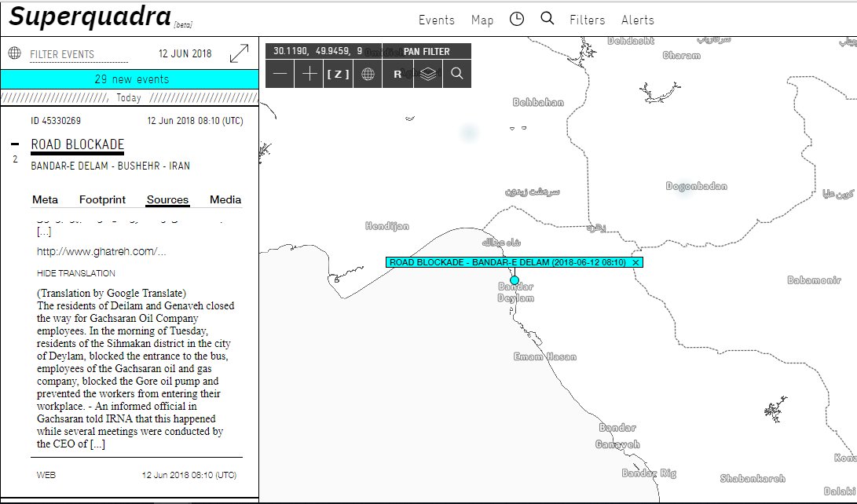Image resolution: width=857 pixels, height=504 pixels.
Task: Click the map toolbar search magnifier
Action: (457, 74)
